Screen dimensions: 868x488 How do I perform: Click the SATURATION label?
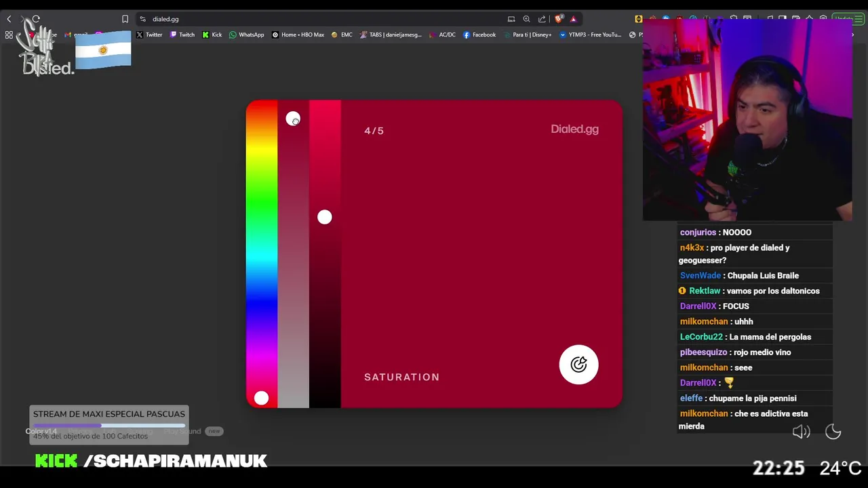pos(402,377)
